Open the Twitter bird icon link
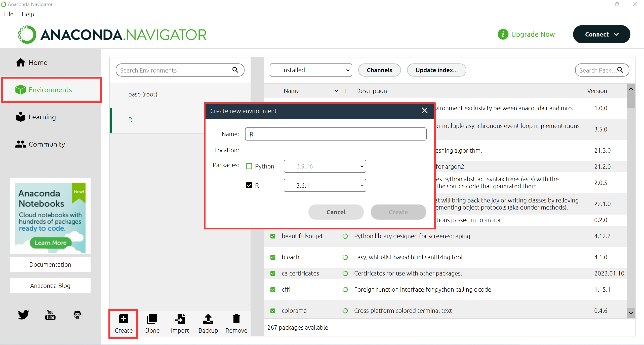 23,315
